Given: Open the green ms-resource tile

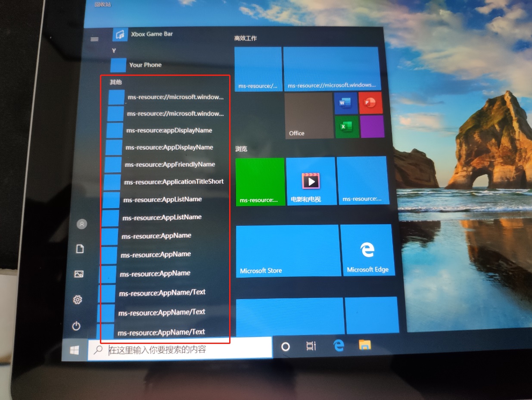Looking at the screenshot, I should (260, 182).
